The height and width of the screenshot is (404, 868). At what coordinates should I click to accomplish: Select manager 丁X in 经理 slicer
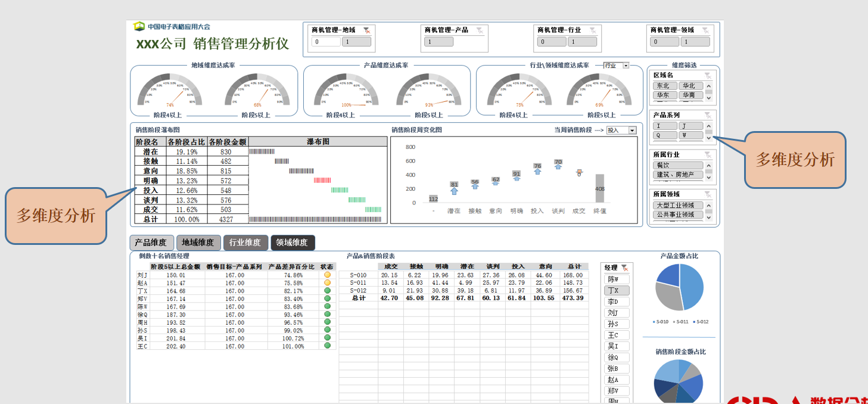click(x=617, y=290)
